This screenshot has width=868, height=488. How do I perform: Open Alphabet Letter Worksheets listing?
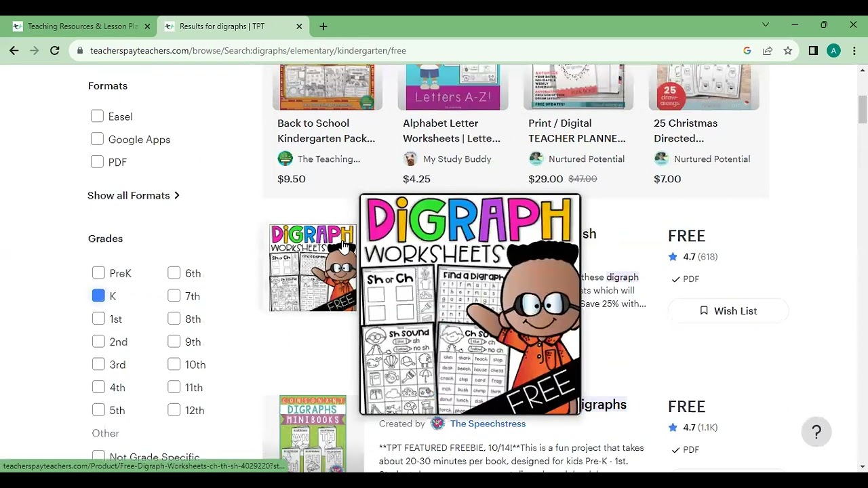click(x=452, y=130)
